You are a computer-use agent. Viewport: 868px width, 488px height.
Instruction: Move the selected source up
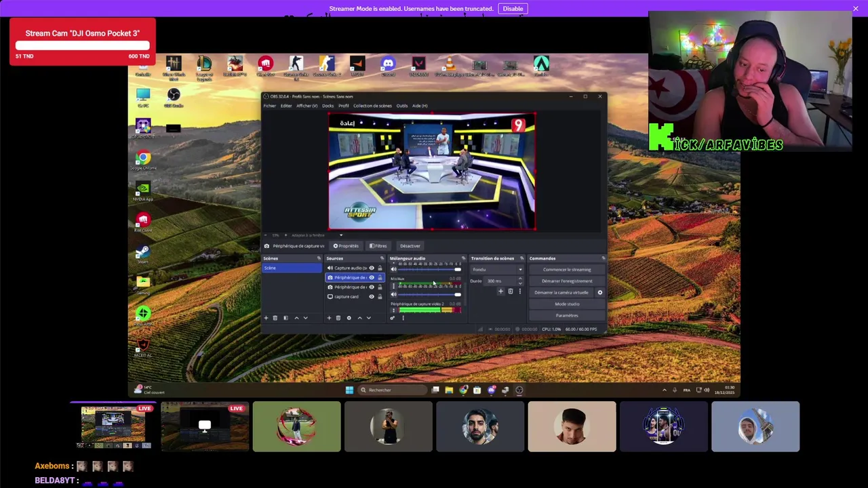(x=359, y=318)
